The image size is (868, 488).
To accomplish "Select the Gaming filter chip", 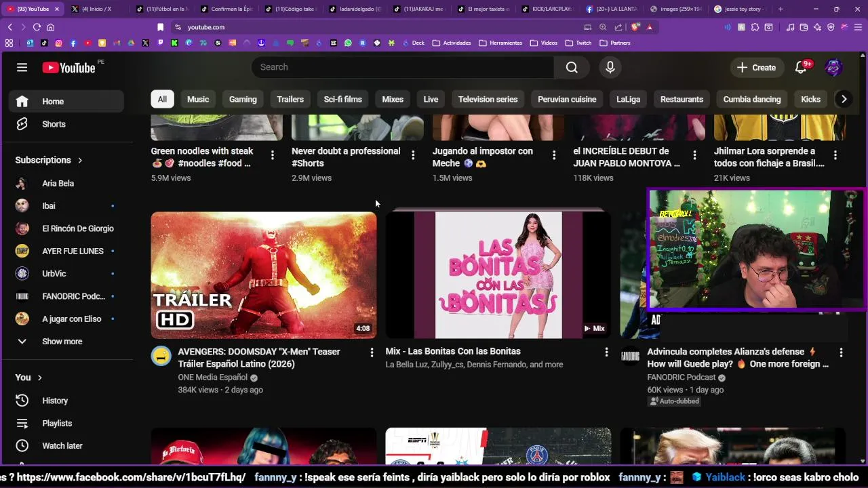I will click(243, 99).
